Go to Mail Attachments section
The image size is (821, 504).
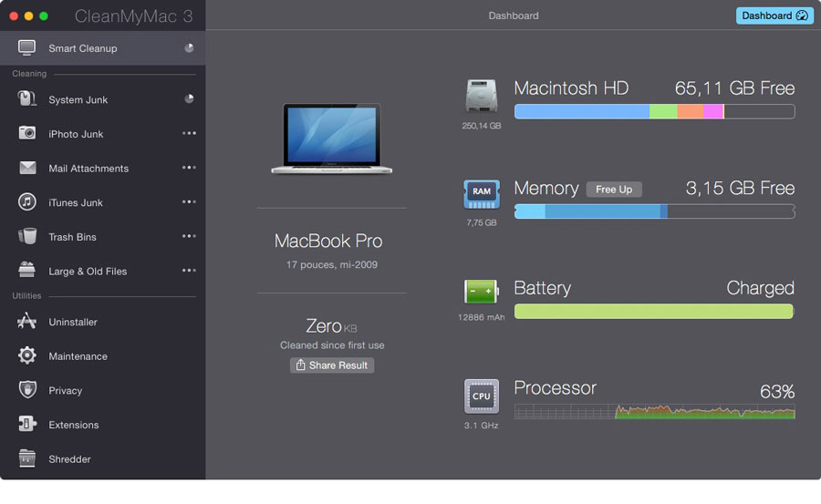pyautogui.click(x=102, y=168)
